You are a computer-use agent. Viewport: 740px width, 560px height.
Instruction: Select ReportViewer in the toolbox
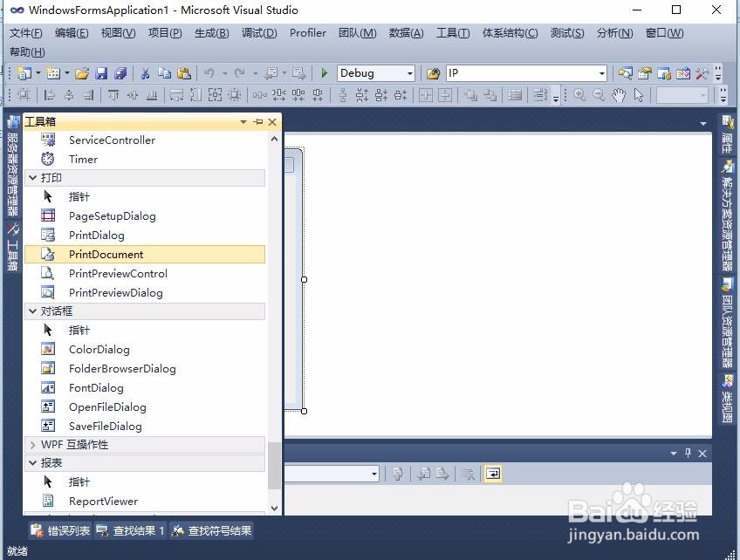[x=144, y=501]
